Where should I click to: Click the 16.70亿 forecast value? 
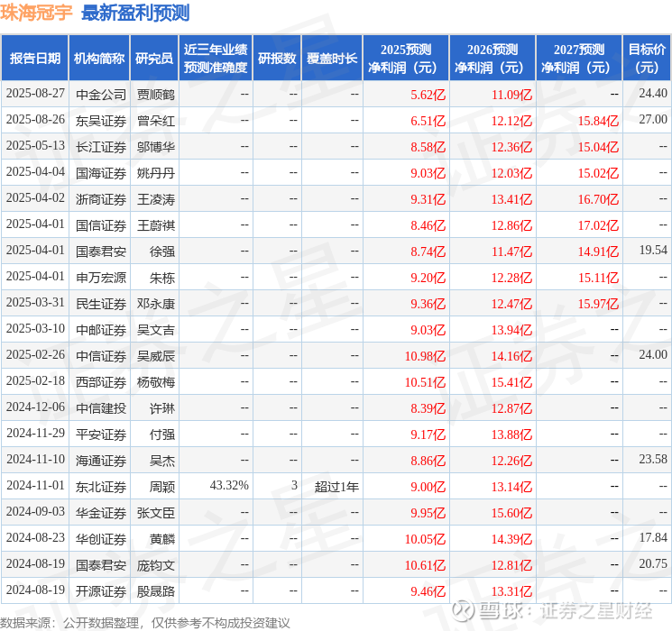pos(598,199)
